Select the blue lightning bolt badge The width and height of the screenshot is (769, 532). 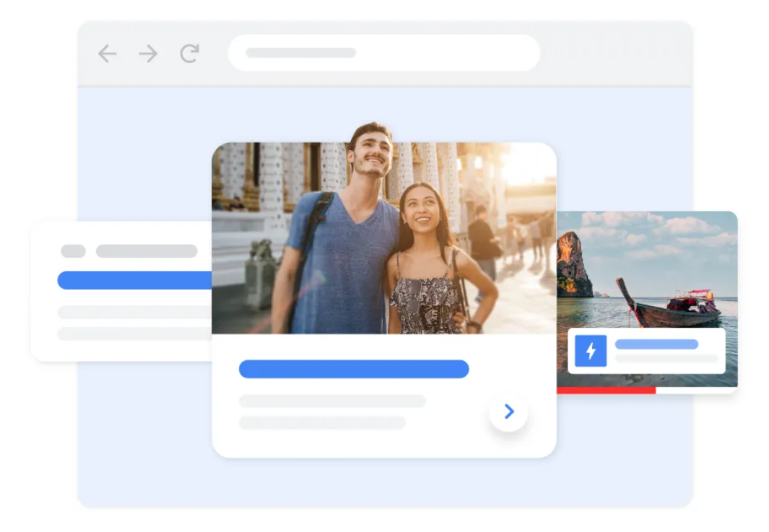tap(590, 352)
